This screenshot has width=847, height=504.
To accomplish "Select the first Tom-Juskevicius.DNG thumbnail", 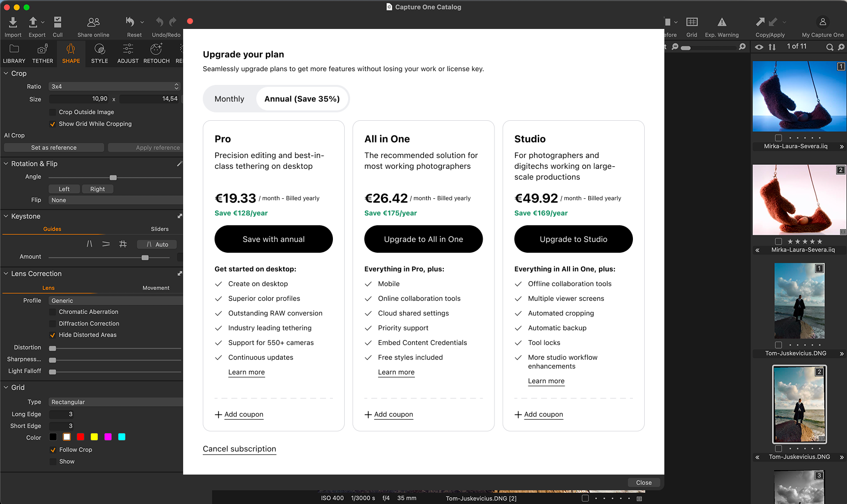I will [799, 301].
